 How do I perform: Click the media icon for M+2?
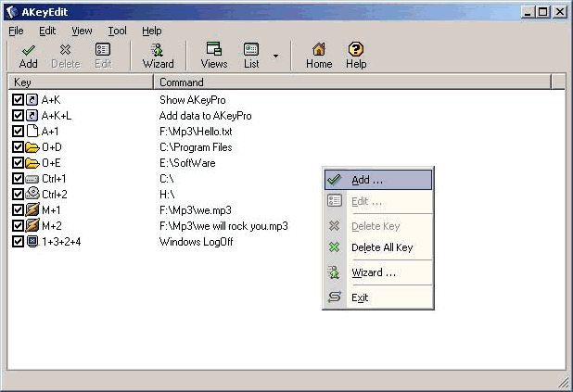coord(32,225)
